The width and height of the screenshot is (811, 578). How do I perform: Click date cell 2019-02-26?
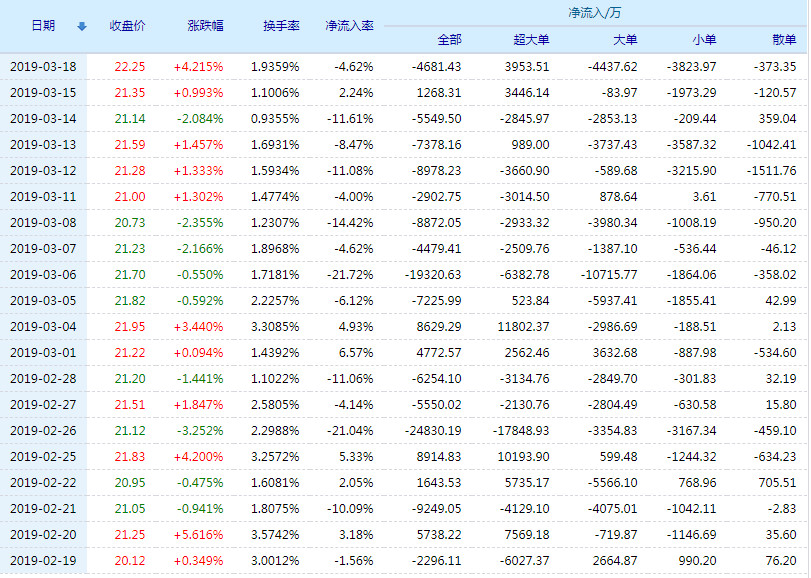[43, 431]
